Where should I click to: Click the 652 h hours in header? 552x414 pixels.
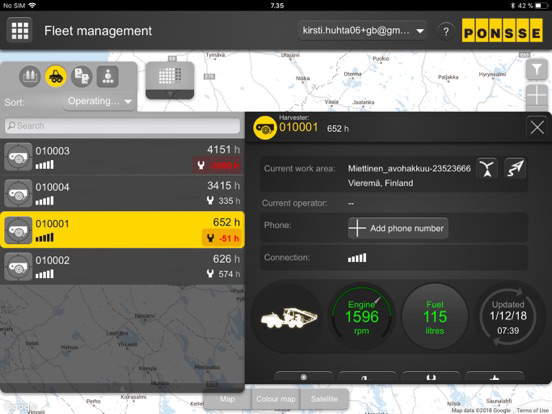[338, 128]
